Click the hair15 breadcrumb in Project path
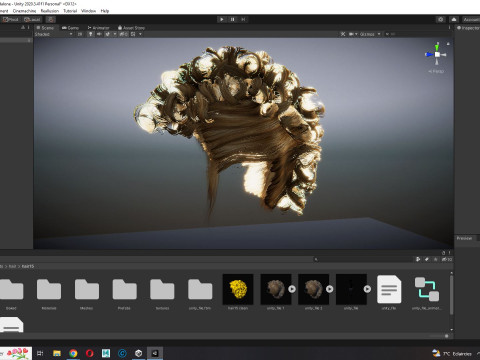Viewport: 480px width, 360px height. [28, 266]
